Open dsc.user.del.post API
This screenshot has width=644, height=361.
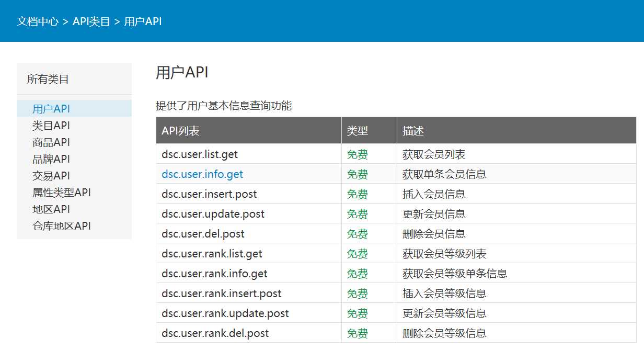click(x=203, y=234)
